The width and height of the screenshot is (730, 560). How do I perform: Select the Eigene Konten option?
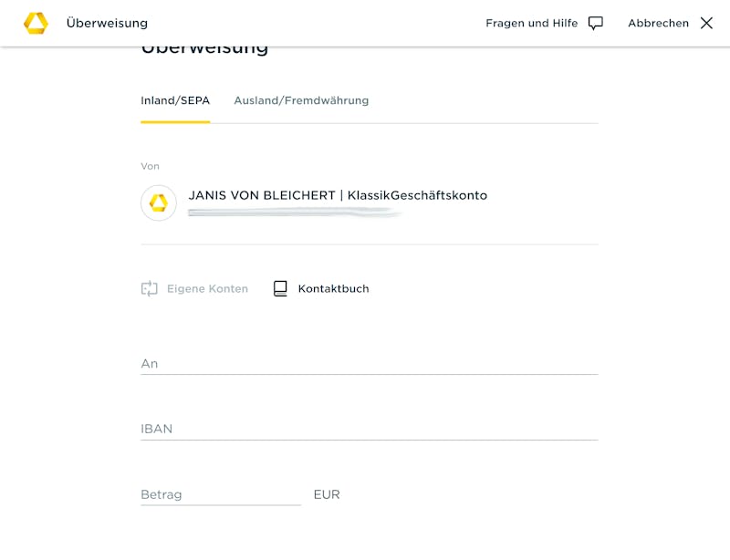pyautogui.click(x=207, y=288)
